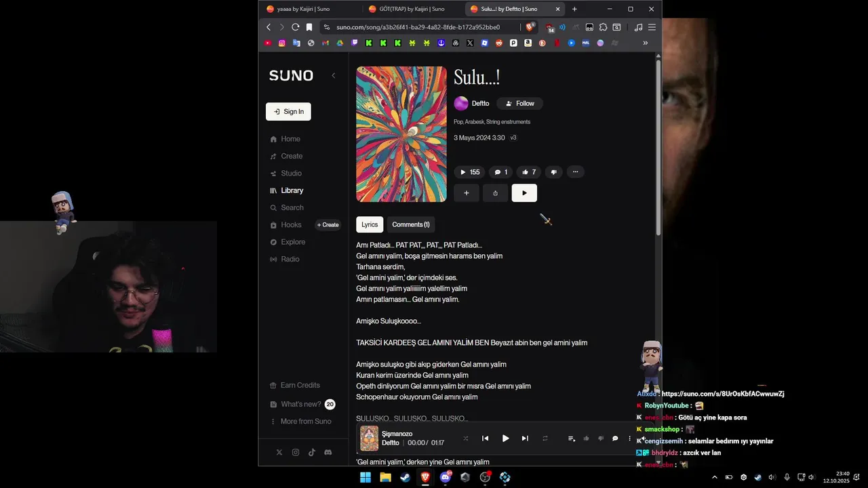
Task: Switch to the 'GÖT(TRAP) by Kaijiri' tab
Action: coord(411,9)
